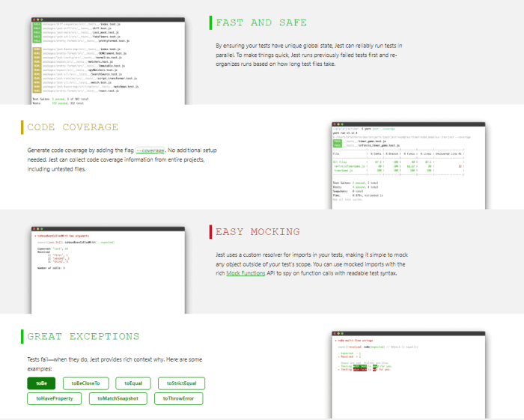The image size is (524, 420).
Task: Click the Fast and Safe terminal screenshot
Action: click(108, 61)
